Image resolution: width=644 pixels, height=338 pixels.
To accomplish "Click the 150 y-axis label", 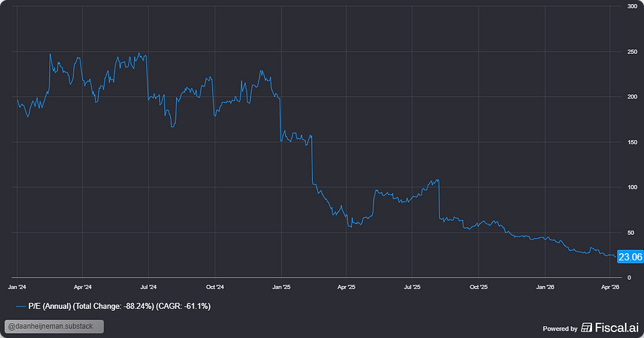I will pos(632,142).
